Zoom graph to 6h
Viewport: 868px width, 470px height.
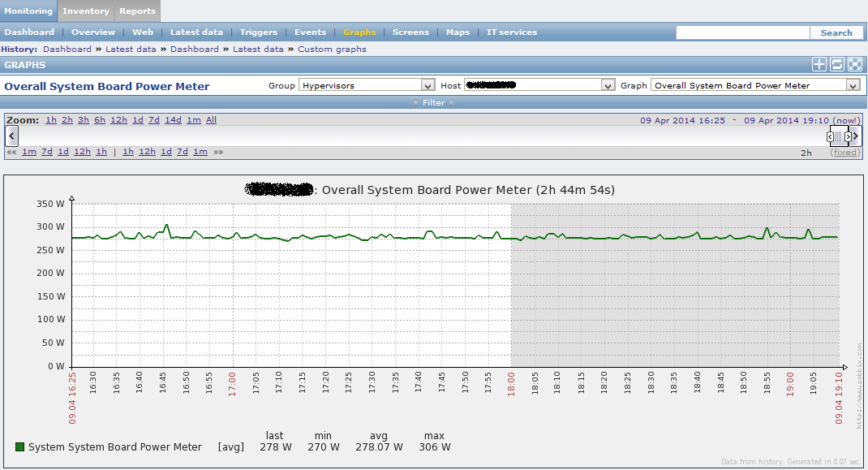coord(100,119)
